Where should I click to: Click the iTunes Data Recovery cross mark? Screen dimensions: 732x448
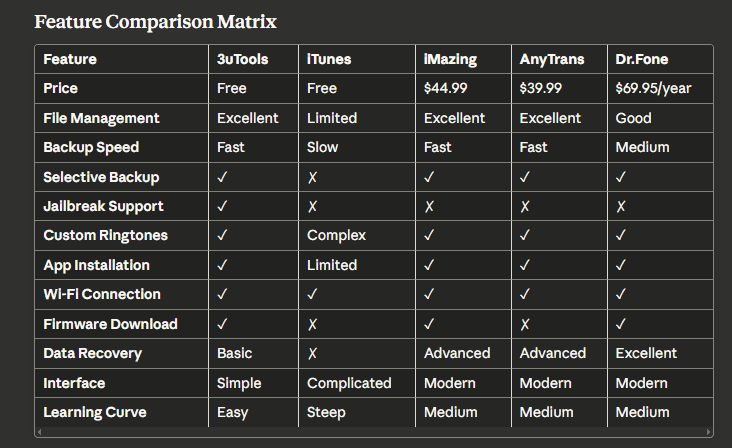point(312,353)
